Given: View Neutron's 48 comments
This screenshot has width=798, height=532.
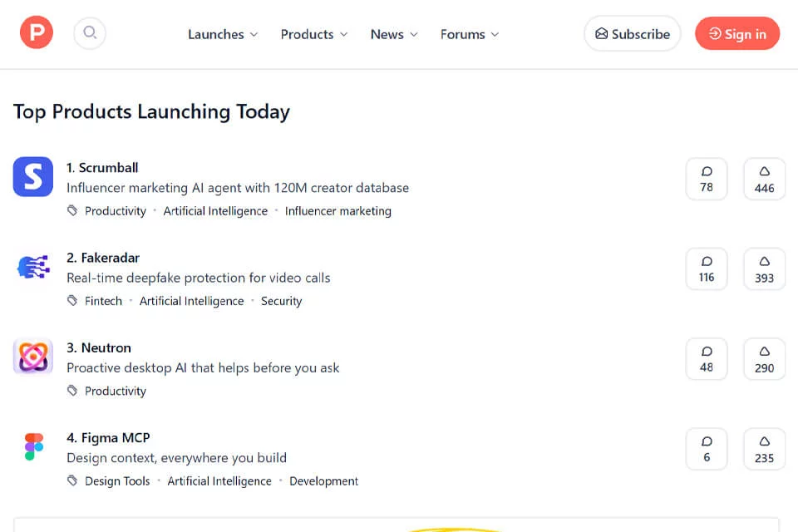Looking at the screenshot, I should 707,359.
